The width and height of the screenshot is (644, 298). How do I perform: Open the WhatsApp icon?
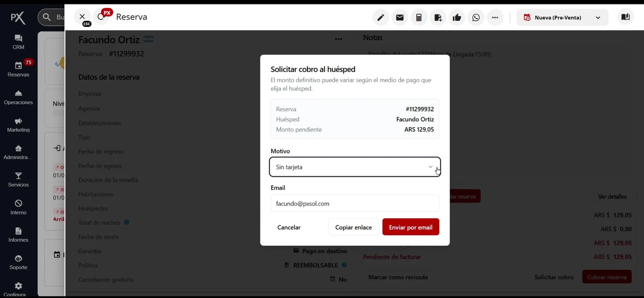pos(476,17)
